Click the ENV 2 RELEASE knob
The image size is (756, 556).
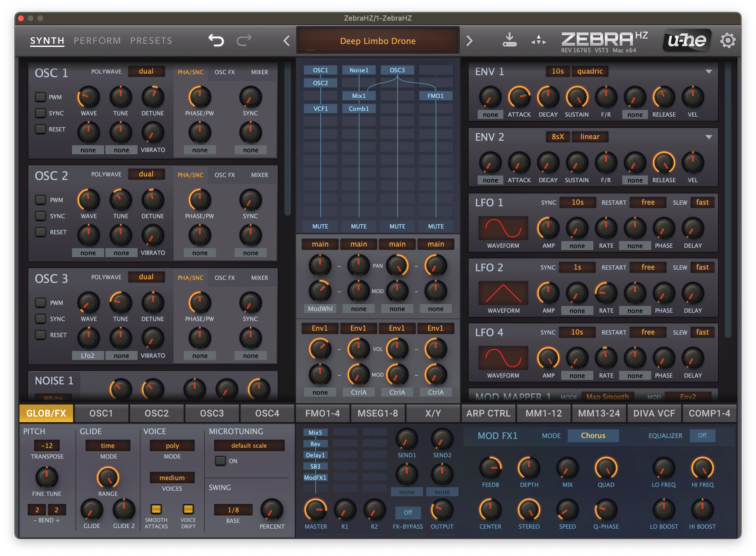click(664, 163)
